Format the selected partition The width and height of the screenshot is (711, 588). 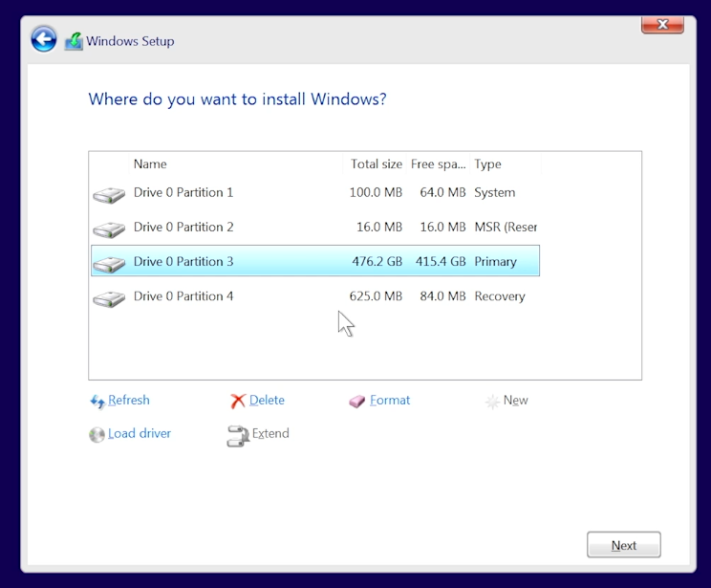390,401
